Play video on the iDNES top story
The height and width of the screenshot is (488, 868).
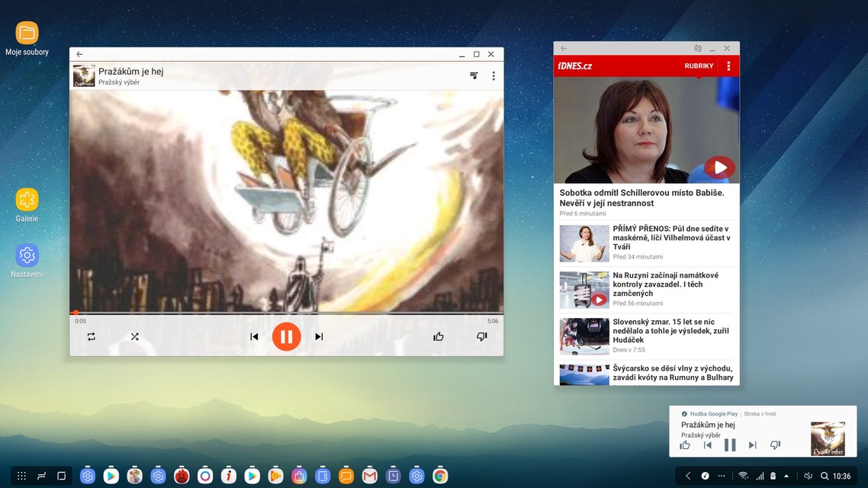tap(719, 167)
